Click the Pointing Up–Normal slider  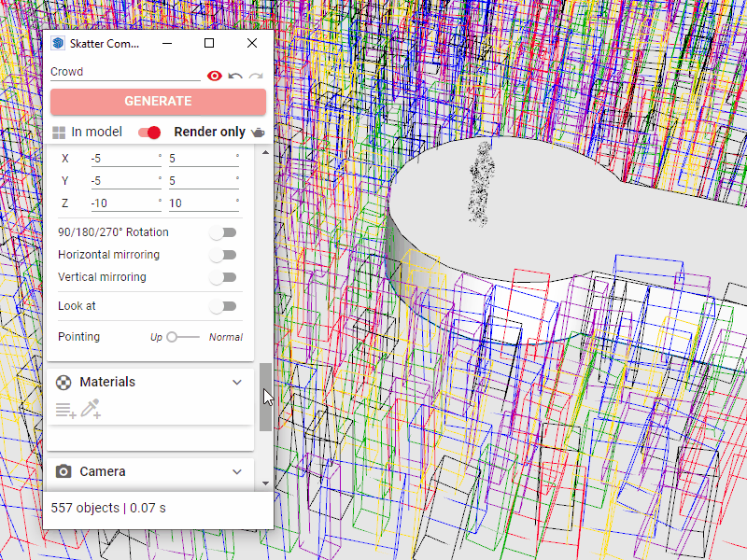click(x=184, y=337)
